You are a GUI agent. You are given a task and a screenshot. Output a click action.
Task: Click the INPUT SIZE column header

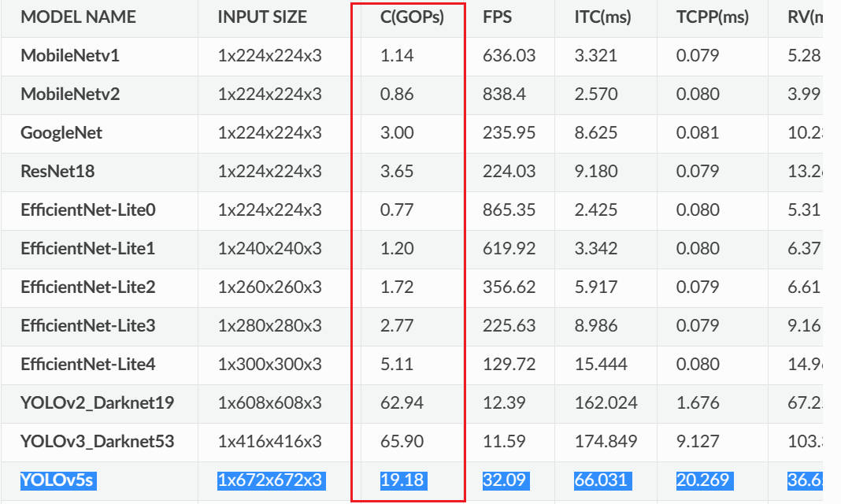click(x=262, y=17)
